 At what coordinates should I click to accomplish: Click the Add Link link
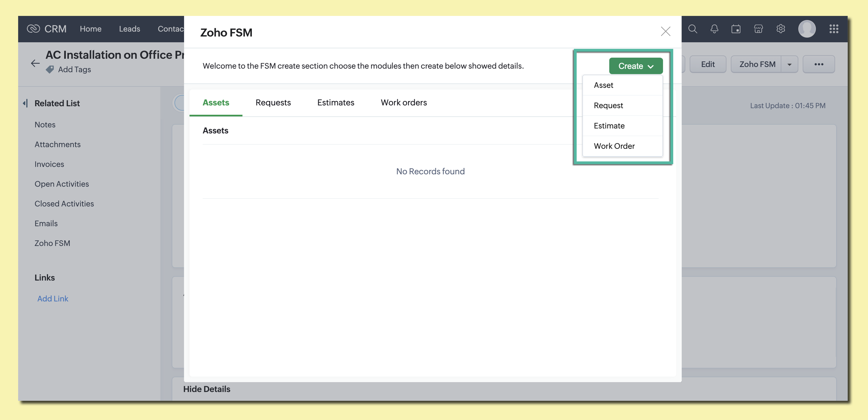tap(53, 299)
